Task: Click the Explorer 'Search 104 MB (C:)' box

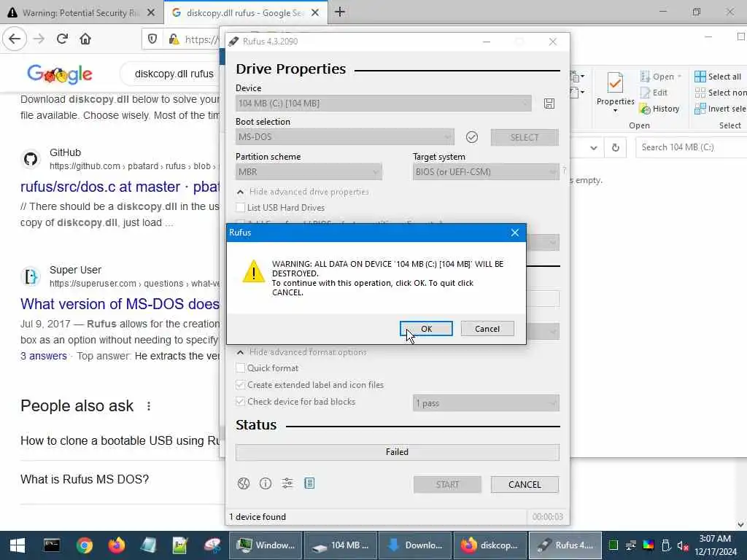Action: (x=691, y=147)
